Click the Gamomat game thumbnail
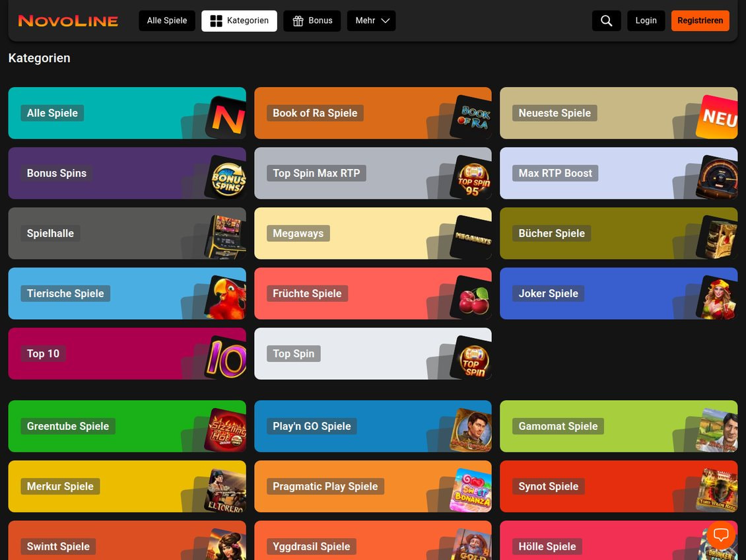 click(717, 430)
